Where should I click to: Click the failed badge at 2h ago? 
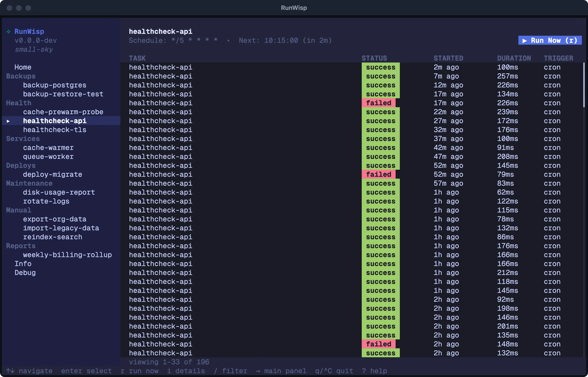click(x=378, y=344)
